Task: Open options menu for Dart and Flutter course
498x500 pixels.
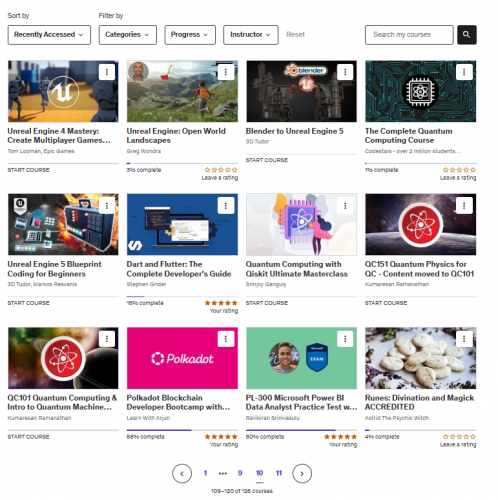Action: (226, 206)
